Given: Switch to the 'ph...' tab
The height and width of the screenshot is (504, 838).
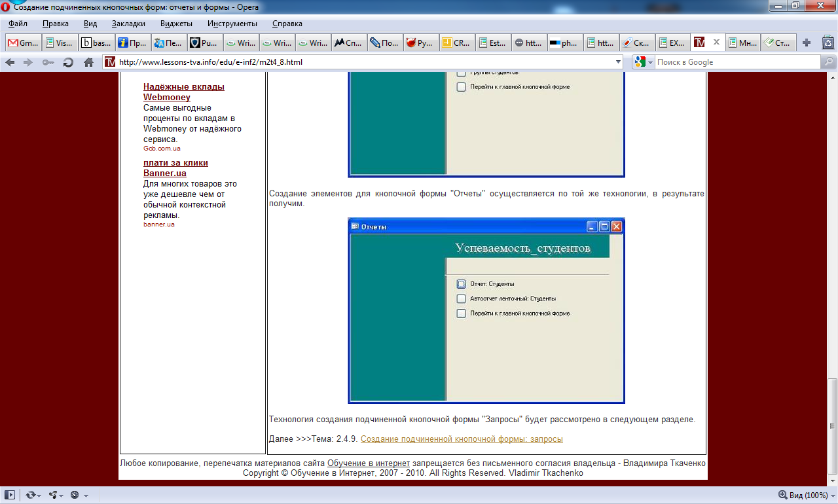Looking at the screenshot, I should pos(566,43).
